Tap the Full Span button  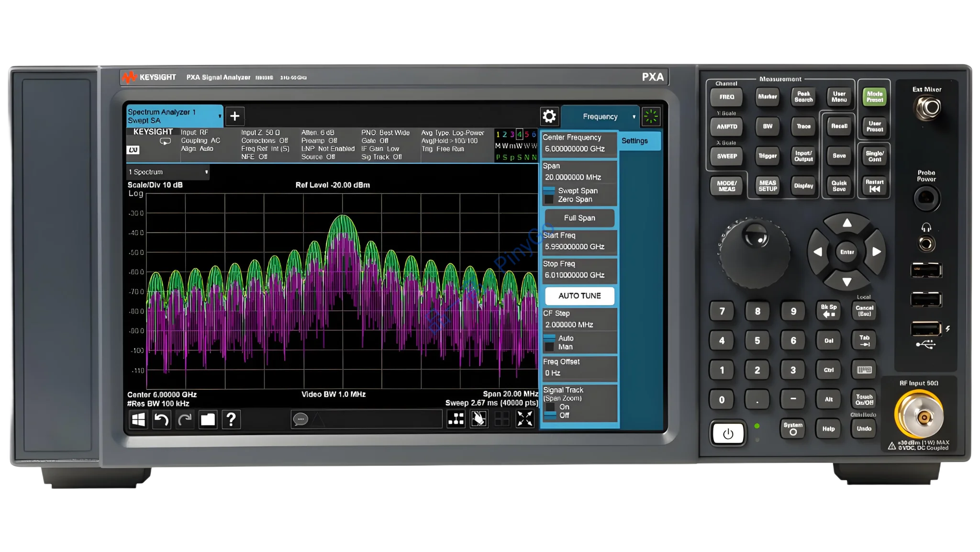[x=579, y=218]
